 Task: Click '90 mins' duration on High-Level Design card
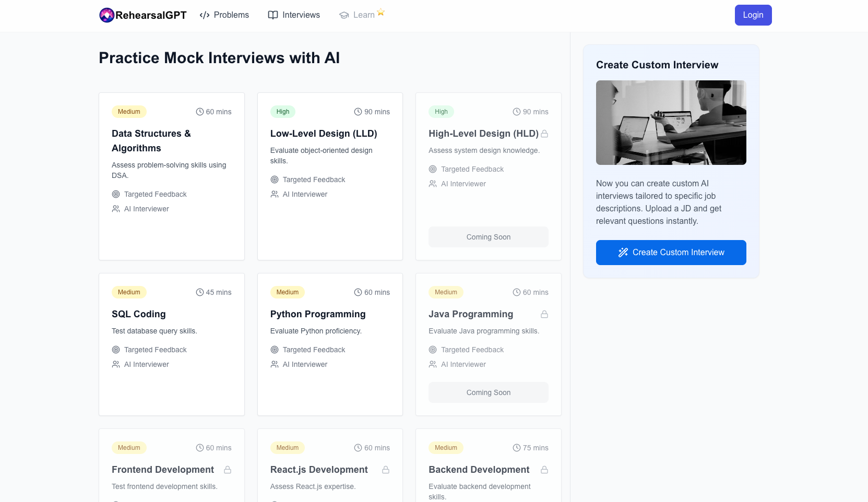[536, 112]
